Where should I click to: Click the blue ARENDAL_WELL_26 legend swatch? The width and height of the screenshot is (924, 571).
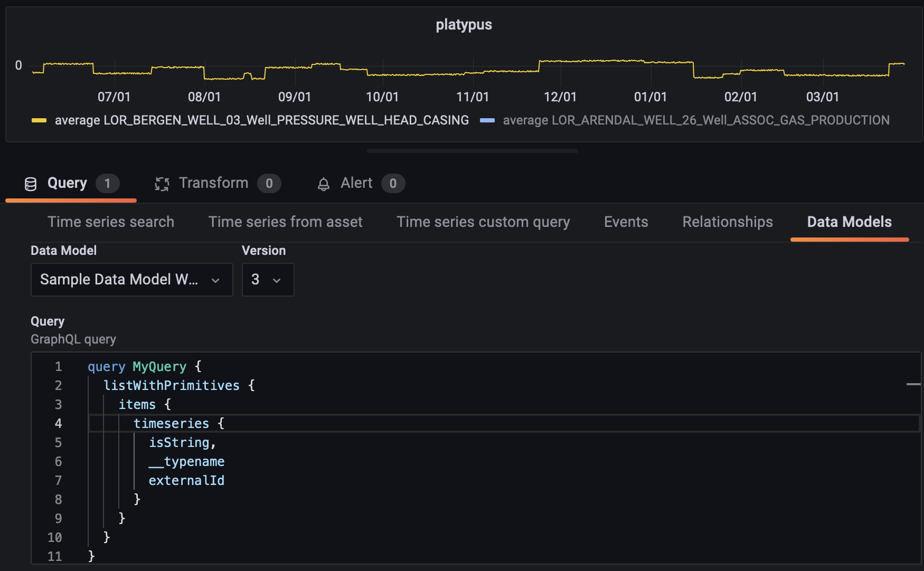point(487,120)
